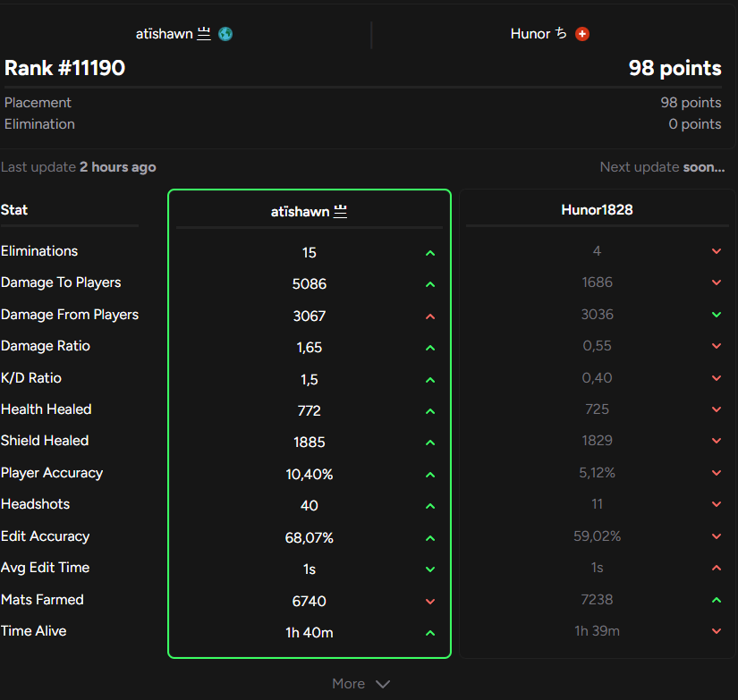Expand the More chevron at bottom
Screen dimensions: 738x700
383,684
